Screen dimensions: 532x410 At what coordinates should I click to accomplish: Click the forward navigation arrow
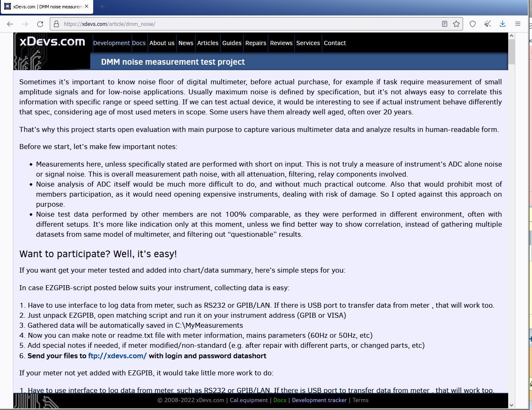[25, 24]
